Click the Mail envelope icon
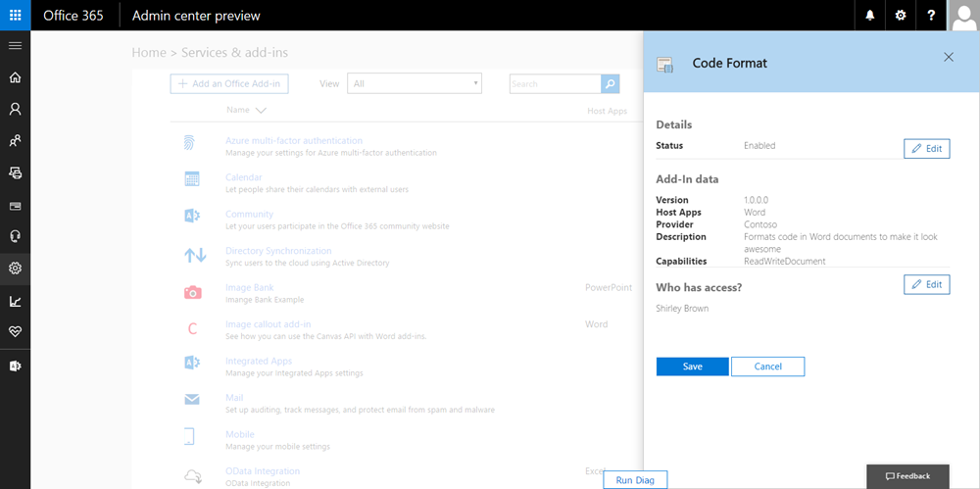Screen dimensions: 980x489 click(192, 399)
